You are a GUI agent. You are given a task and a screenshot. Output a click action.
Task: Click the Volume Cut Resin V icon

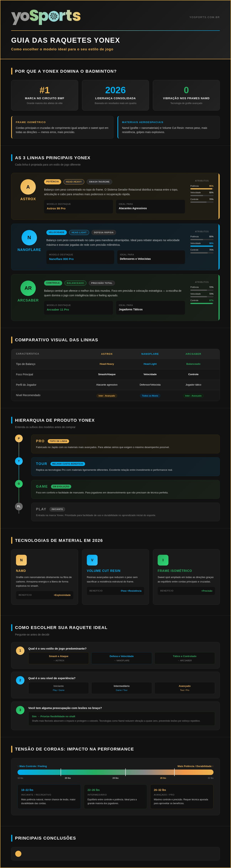[x=92, y=560]
